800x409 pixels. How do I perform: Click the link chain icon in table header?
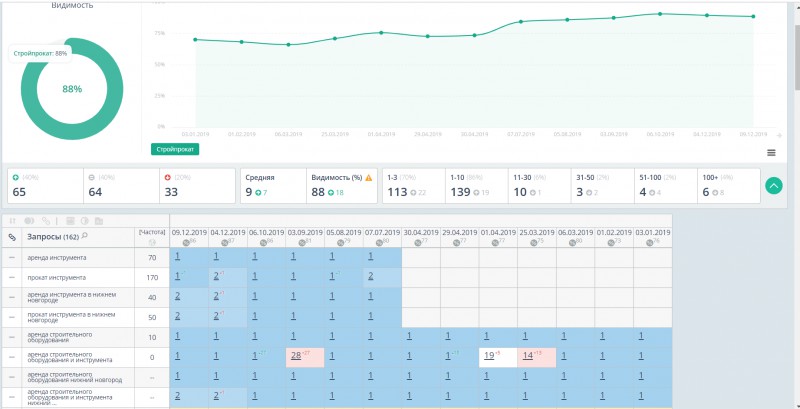pyautogui.click(x=12, y=237)
